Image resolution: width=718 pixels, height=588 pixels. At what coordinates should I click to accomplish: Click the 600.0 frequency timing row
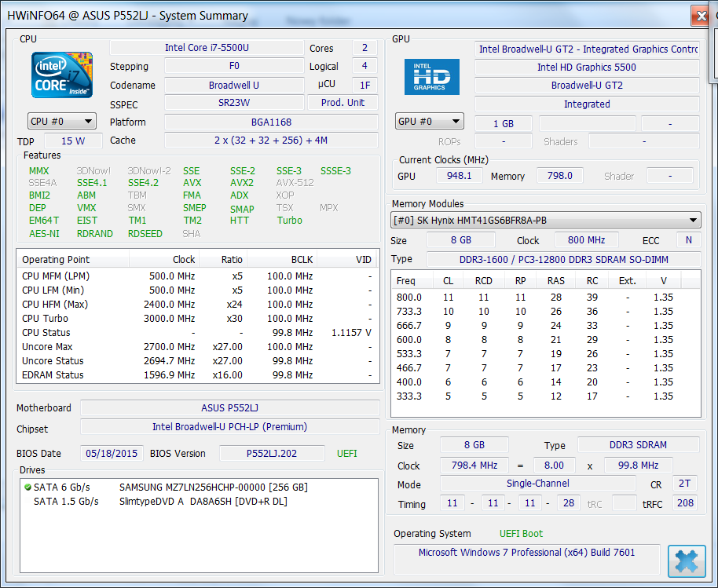pyautogui.click(x=545, y=340)
